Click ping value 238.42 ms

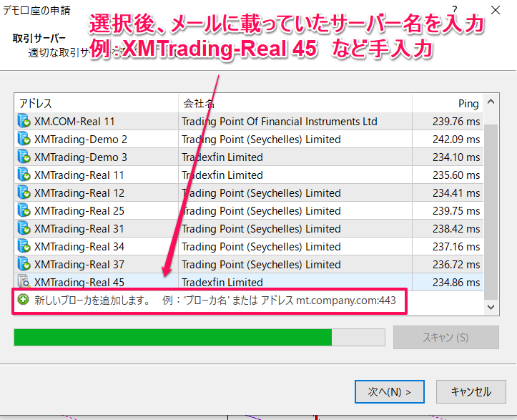pos(456,229)
